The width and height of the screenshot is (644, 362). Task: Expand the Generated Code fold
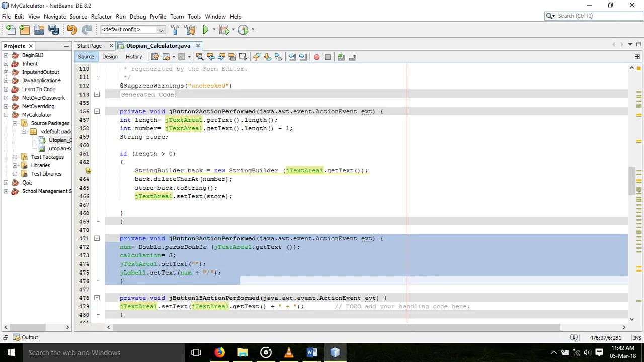[x=97, y=94]
